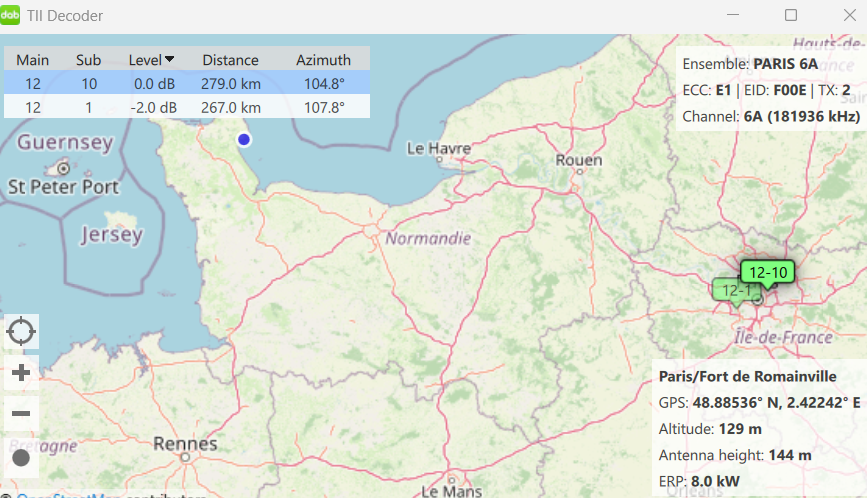
Task: Click the Antenna height 144 m line
Action: [735, 455]
